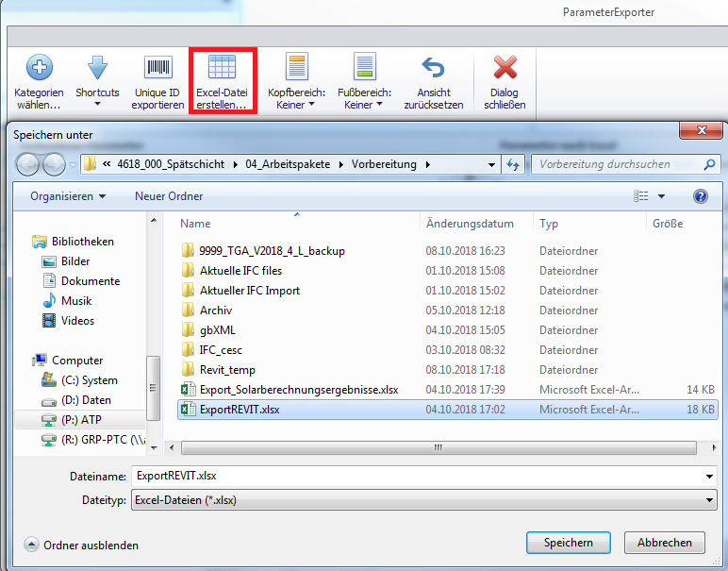Sort by Änderungsdatum column header
This screenshot has width=728, height=571.
click(x=470, y=224)
